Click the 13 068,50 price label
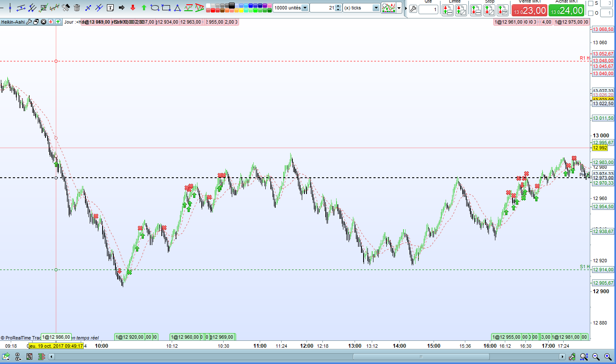616x364 pixels. [603, 29]
